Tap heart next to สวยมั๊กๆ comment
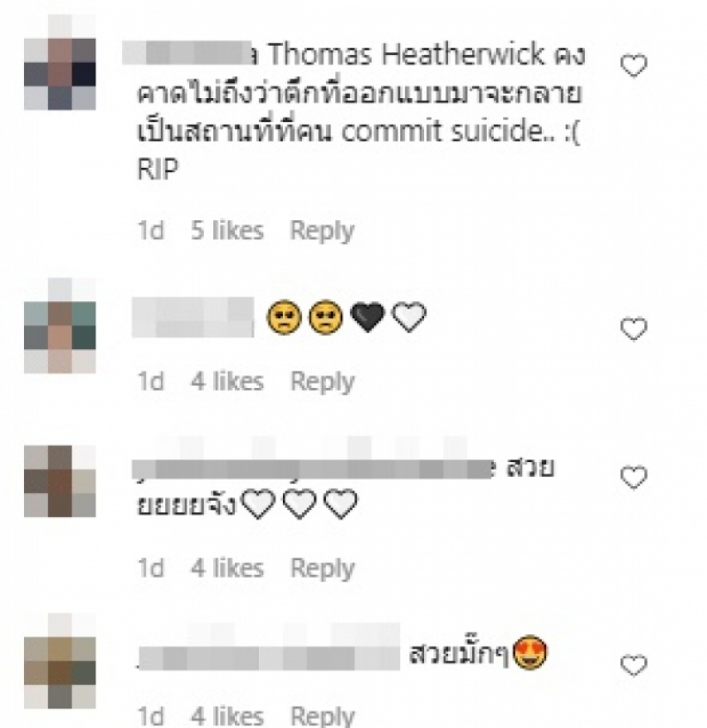Image resolution: width=707 pixels, height=728 pixels. click(634, 665)
